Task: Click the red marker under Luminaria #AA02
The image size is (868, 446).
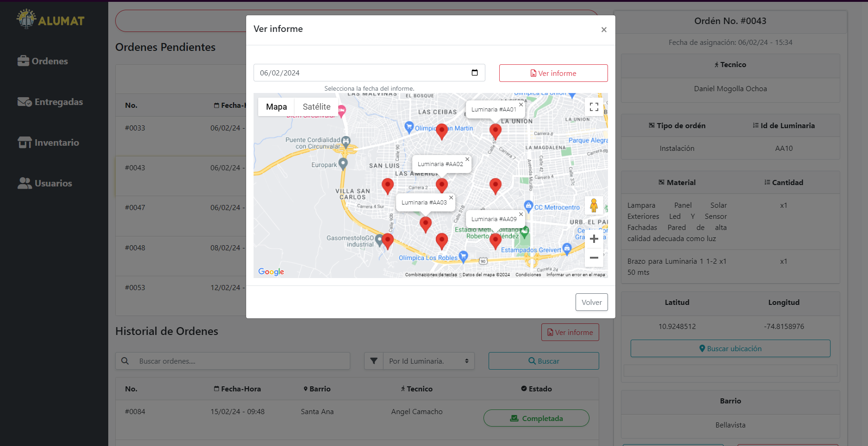Action: (x=442, y=186)
